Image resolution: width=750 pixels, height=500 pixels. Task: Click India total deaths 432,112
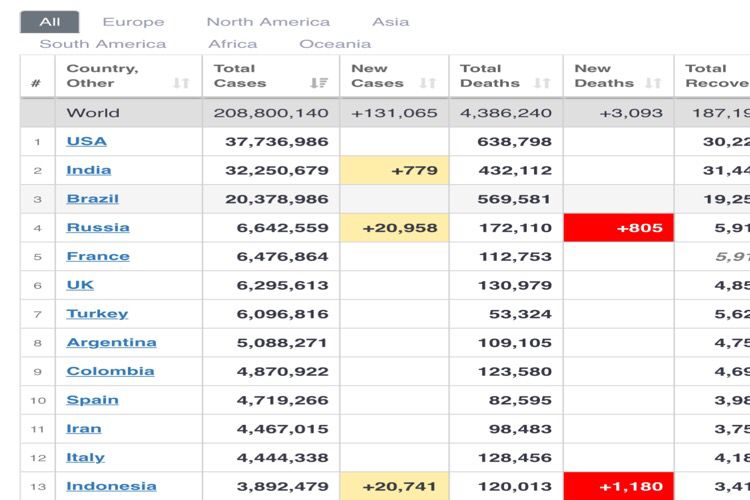click(x=515, y=170)
